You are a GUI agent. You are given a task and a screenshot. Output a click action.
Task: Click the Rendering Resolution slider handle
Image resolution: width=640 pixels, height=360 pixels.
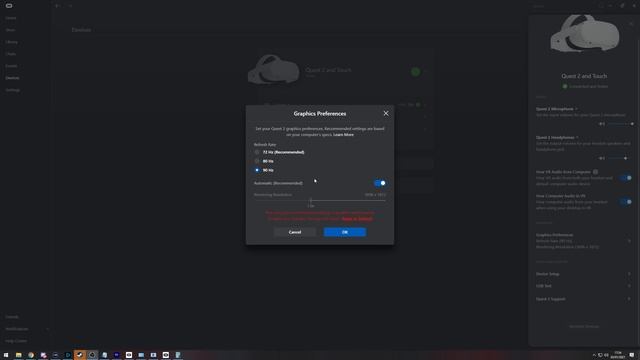coord(311,200)
